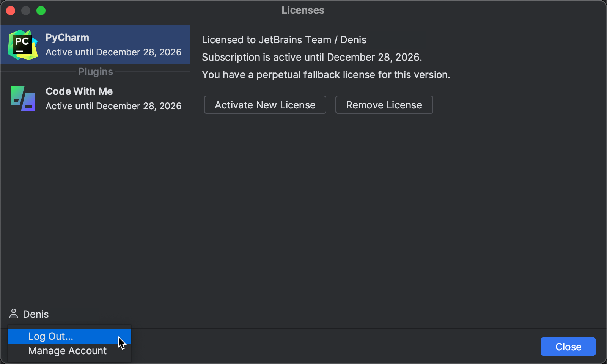Image resolution: width=607 pixels, height=364 pixels.
Task: Click the user account icon next to Denis
Action: point(14,314)
